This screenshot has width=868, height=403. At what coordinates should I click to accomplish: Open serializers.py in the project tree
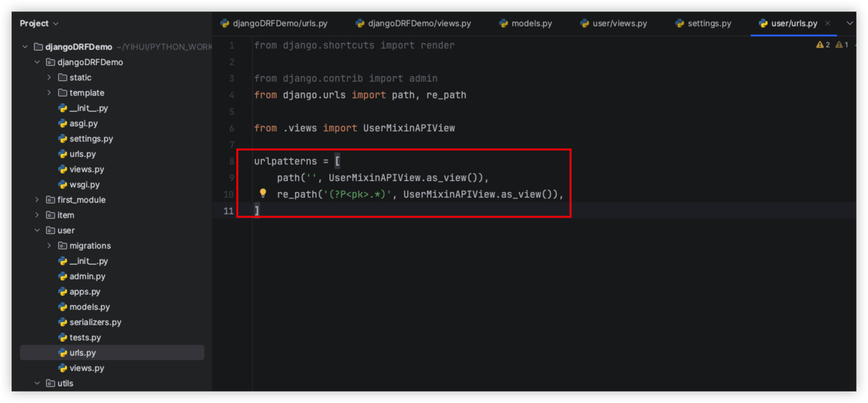point(95,323)
